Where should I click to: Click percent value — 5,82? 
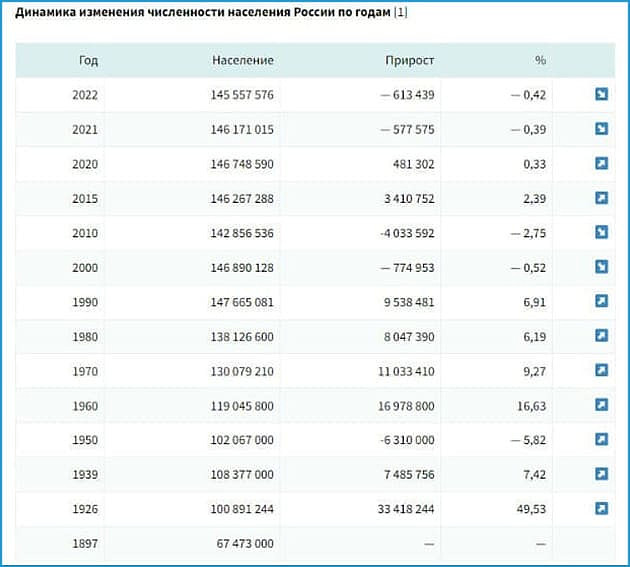(528, 440)
